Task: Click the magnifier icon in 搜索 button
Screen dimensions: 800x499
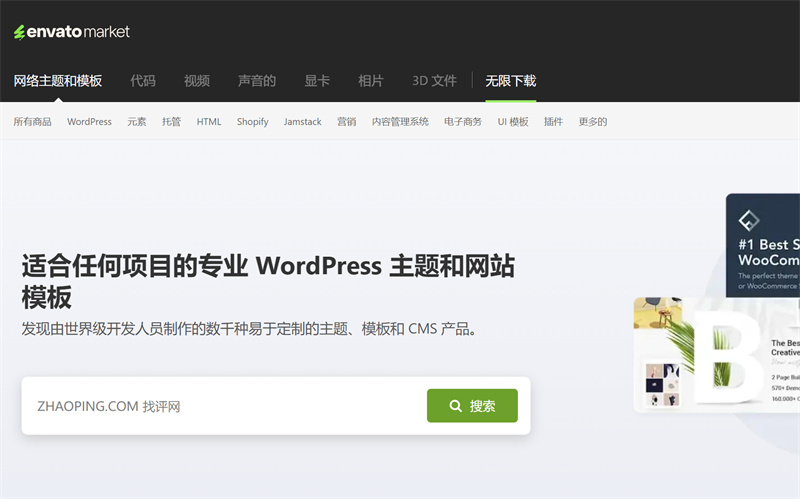Action: point(455,406)
